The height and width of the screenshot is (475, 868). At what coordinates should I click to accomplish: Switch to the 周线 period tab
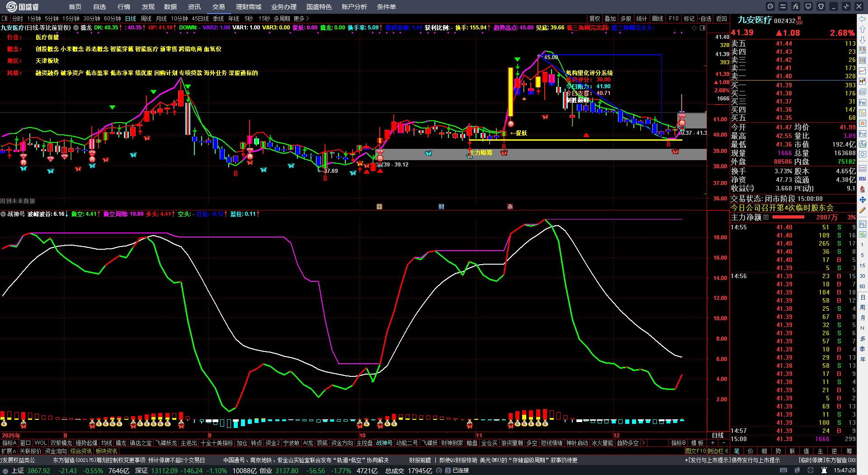click(x=146, y=19)
